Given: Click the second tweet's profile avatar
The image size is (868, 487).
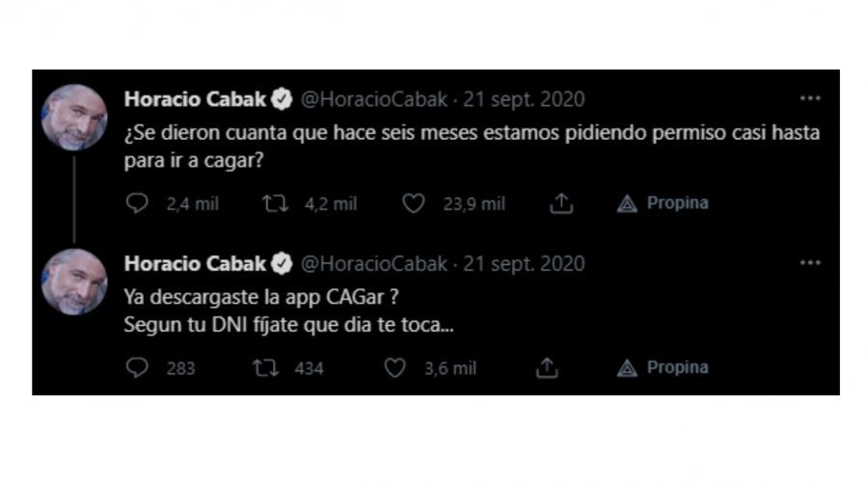Looking at the screenshot, I should pyautogui.click(x=74, y=282).
